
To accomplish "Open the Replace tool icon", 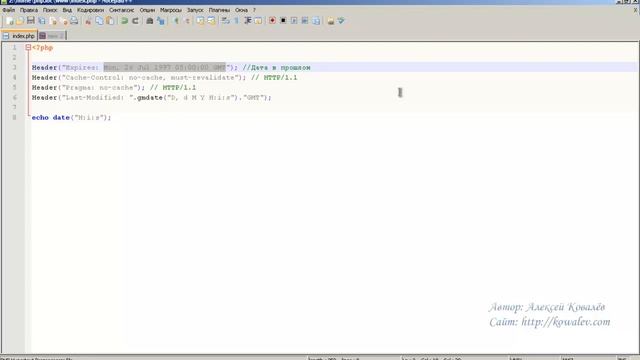I will click(x=161, y=21).
